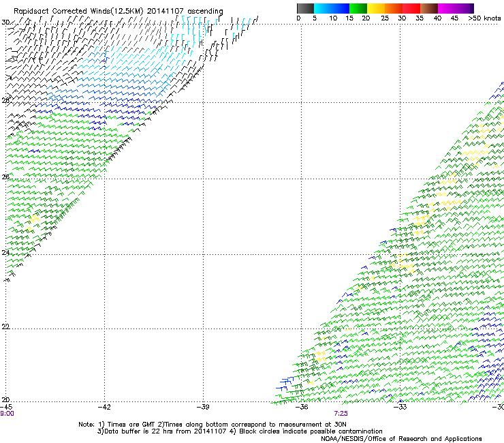Click the legend tick label '35'
The image size is (504, 443).
coord(420,18)
